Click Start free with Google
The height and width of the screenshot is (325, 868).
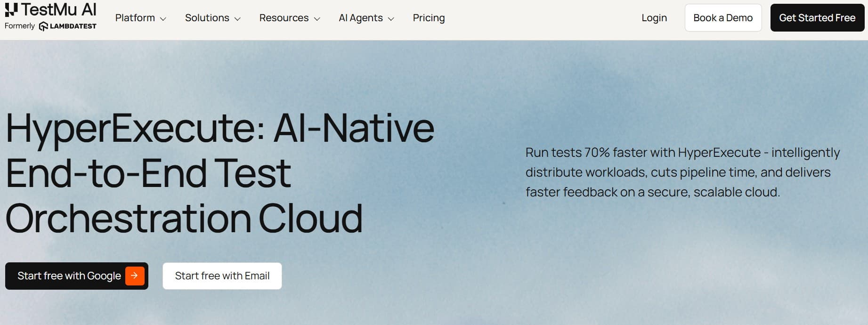pos(77,276)
